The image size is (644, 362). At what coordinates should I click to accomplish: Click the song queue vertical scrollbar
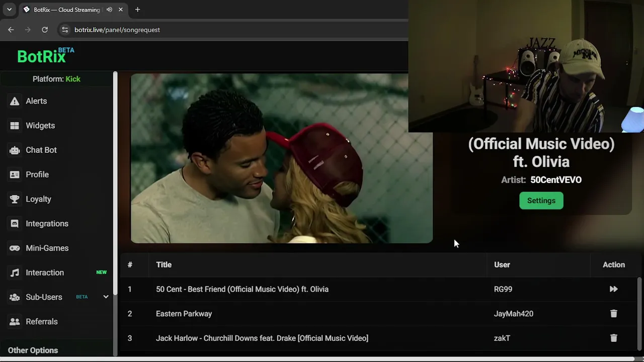[x=639, y=314]
